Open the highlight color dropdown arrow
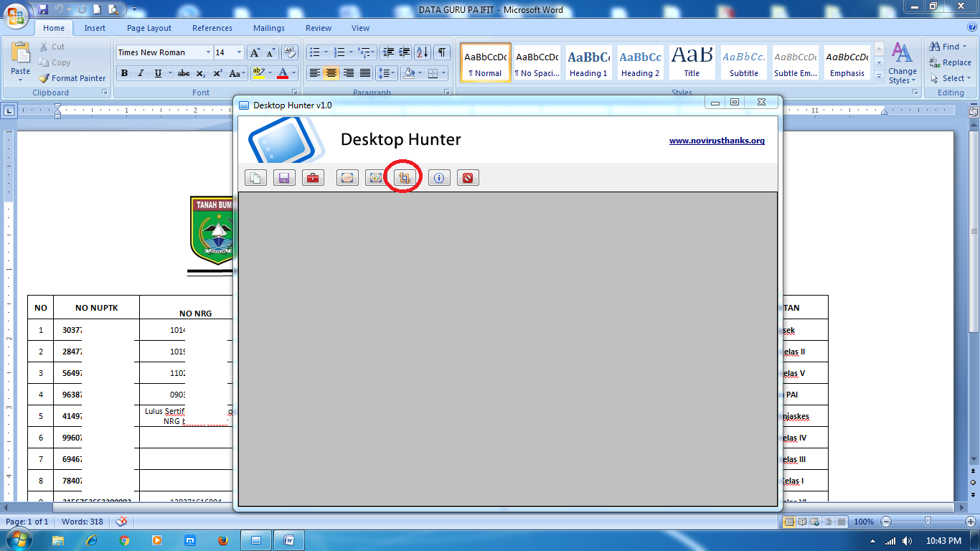980x551 pixels. (270, 73)
